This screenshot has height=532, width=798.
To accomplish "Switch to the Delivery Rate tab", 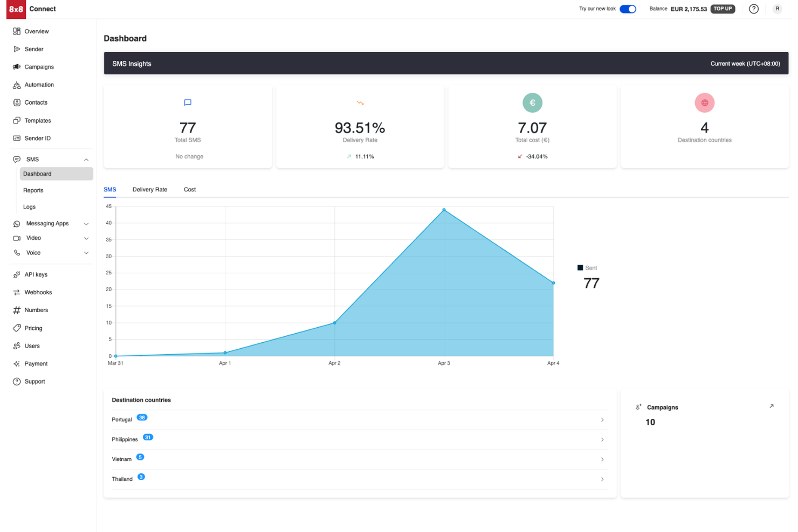I will click(149, 189).
